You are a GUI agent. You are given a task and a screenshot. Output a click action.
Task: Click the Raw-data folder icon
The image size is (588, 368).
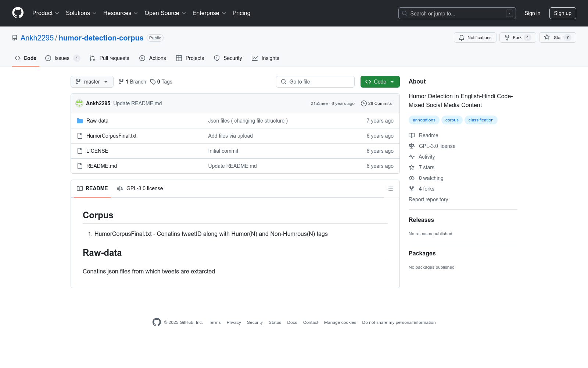pyautogui.click(x=80, y=121)
